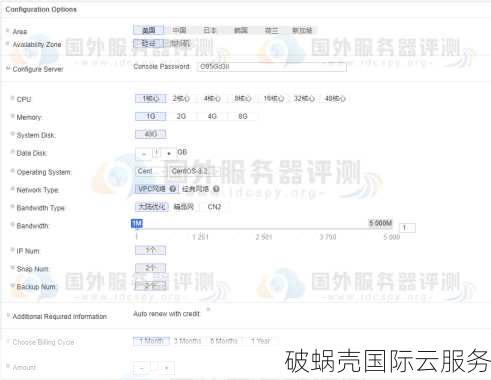Select the IP Num option
This screenshot has width=491, height=380.
tap(151, 250)
